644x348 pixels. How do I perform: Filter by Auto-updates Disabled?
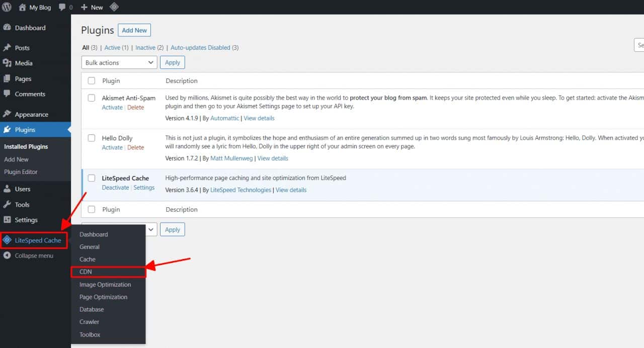(200, 48)
